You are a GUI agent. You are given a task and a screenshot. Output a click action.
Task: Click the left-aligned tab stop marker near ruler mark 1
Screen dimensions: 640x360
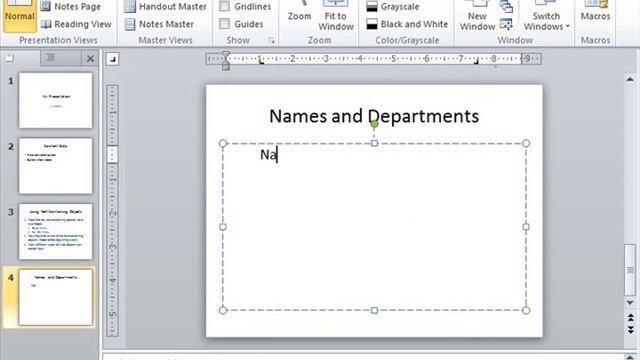coord(261,61)
